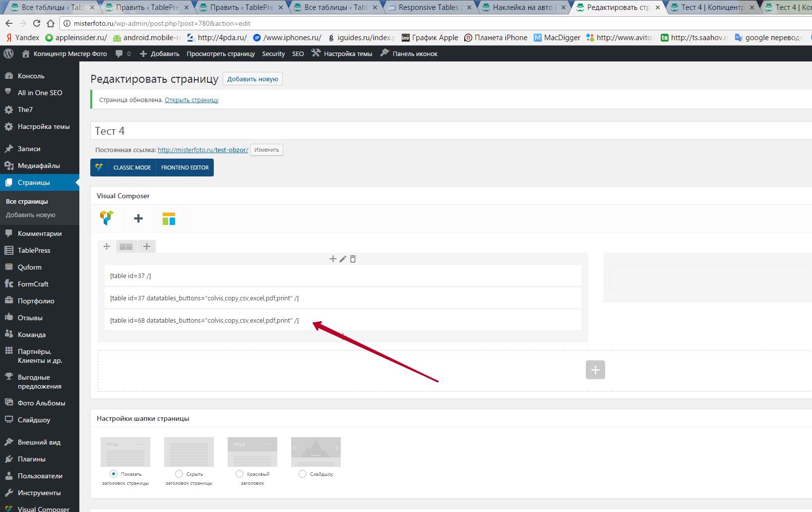This screenshot has height=512, width=812.
Task: Expand the SEO admin bar menu
Action: pyautogui.click(x=298, y=54)
